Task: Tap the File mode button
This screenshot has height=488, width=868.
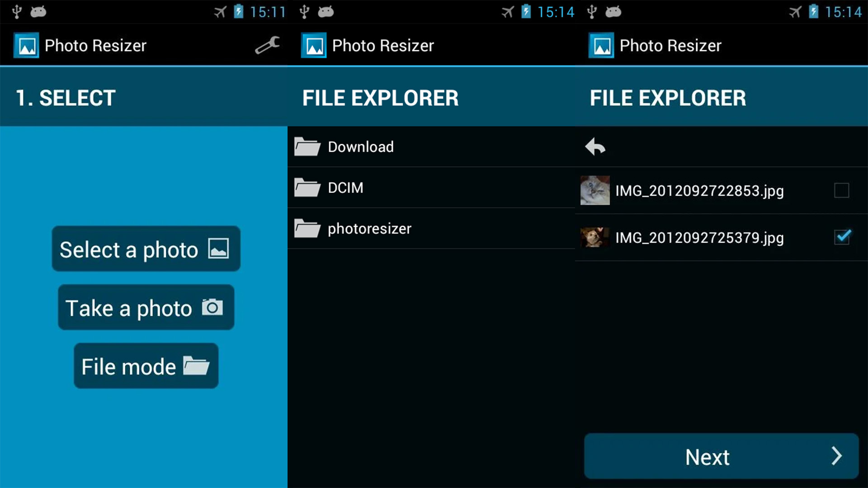Action: pos(146,366)
